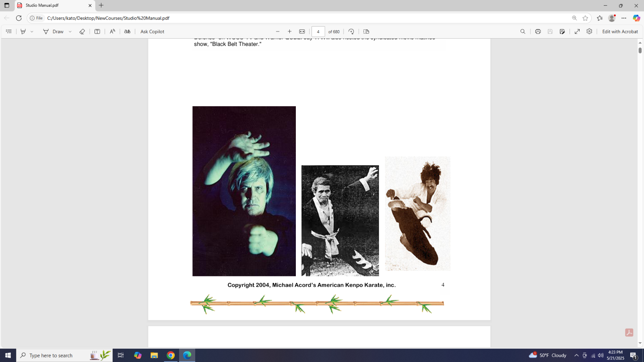
Task: Select the highlight tool
Action: pos(23,31)
